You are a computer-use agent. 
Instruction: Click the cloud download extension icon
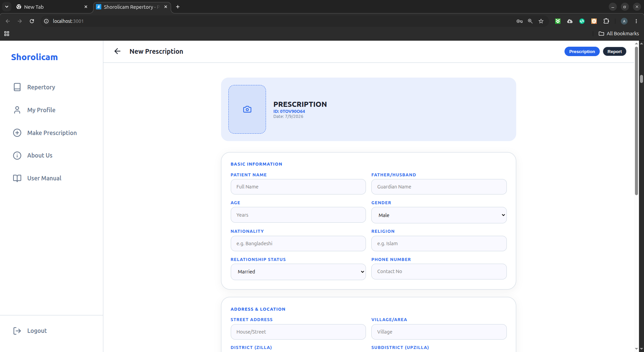pyautogui.click(x=570, y=21)
